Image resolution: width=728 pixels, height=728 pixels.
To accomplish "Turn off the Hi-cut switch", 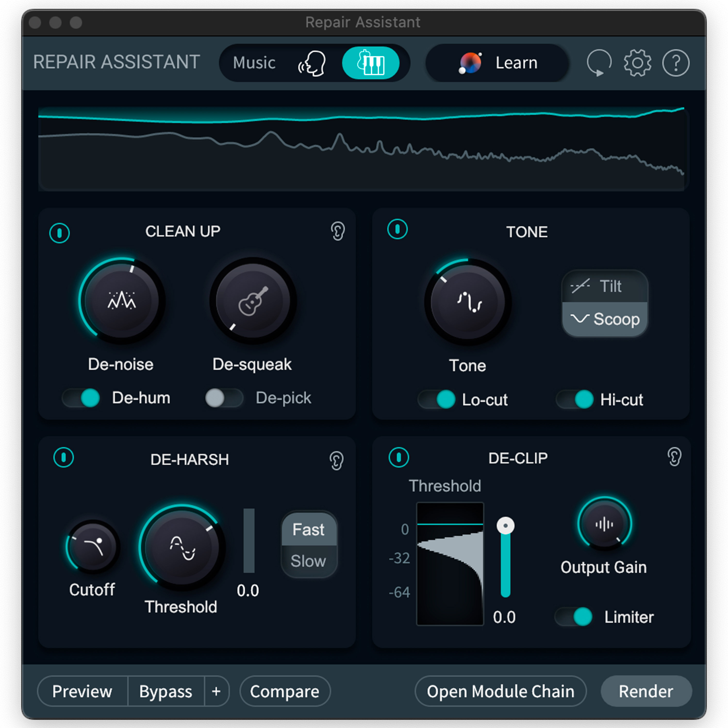I will [x=575, y=399].
